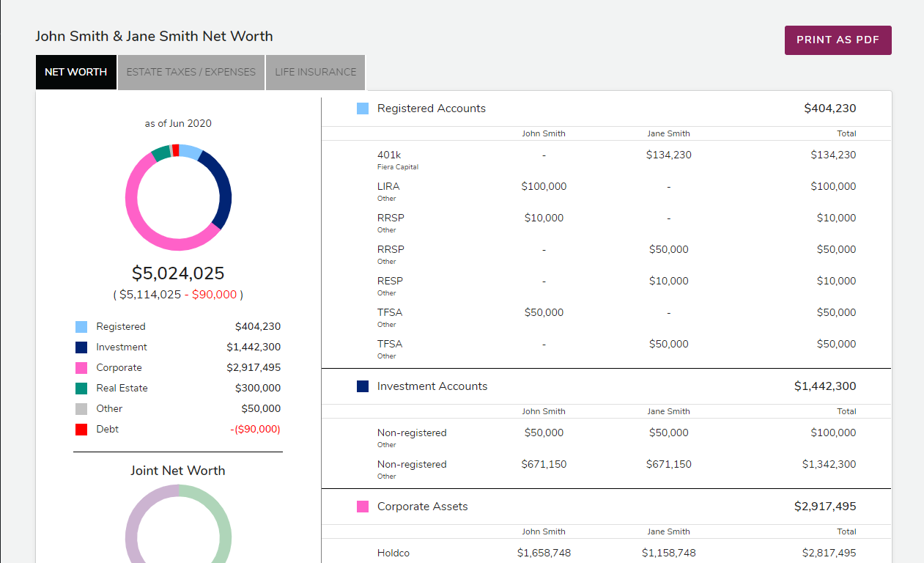Click the Holdco row label

[394, 553]
